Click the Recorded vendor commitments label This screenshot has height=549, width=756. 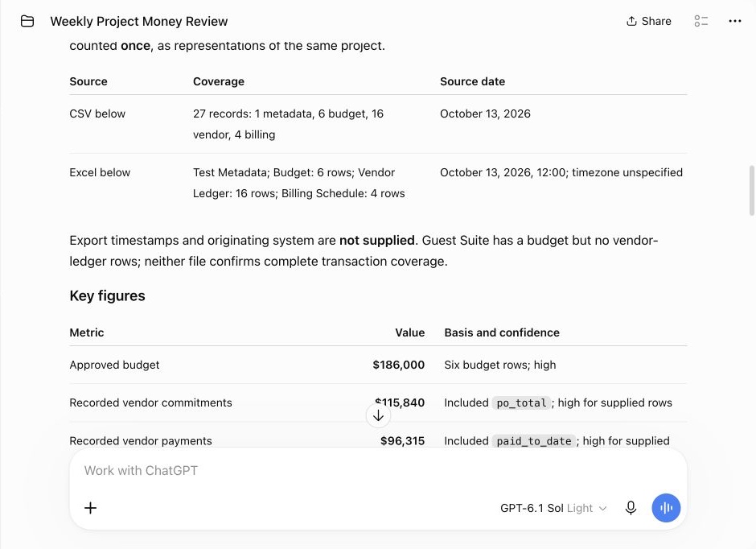[150, 402]
